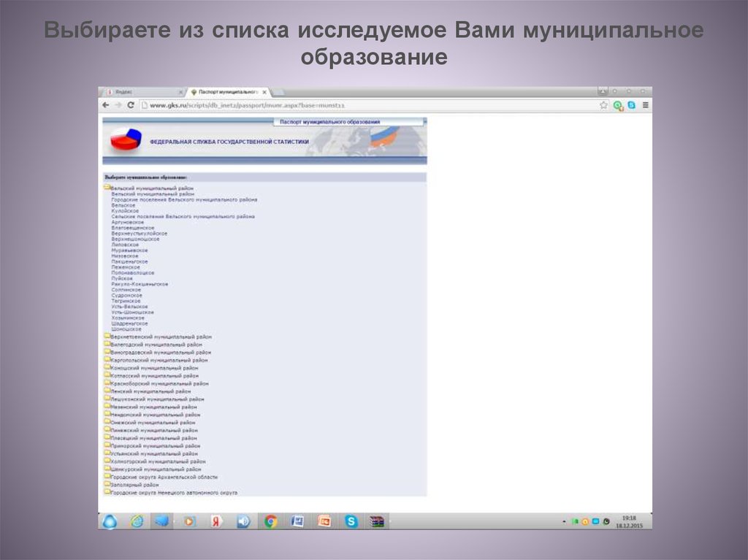The image size is (748, 560).
Task: Select Городские поселения Вельского муниципального района
Action: pyautogui.click(x=184, y=200)
